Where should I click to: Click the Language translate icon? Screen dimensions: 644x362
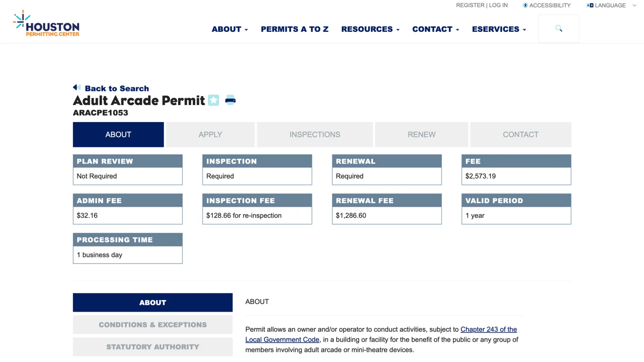[x=590, y=6]
